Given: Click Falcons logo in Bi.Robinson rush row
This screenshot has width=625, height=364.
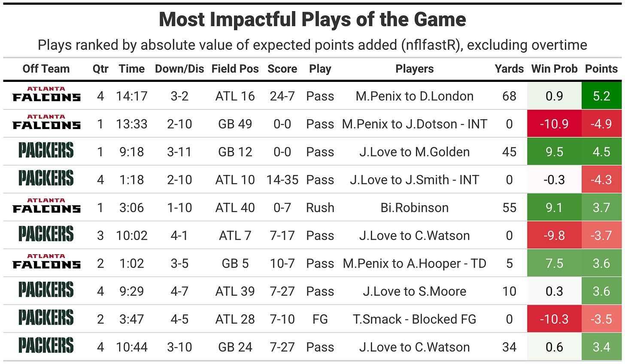Looking at the screenshot, I should point(46,206).
